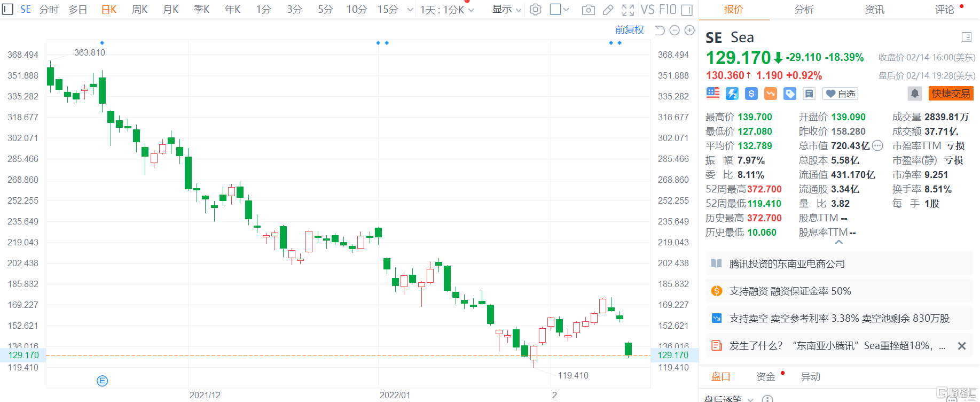Select the 分时 intraday view
The image size is (980, 402).
(x=49, y=10)
